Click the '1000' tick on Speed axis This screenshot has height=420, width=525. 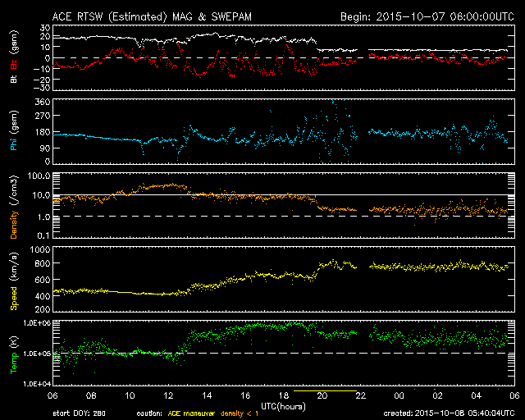coord(40,250)
